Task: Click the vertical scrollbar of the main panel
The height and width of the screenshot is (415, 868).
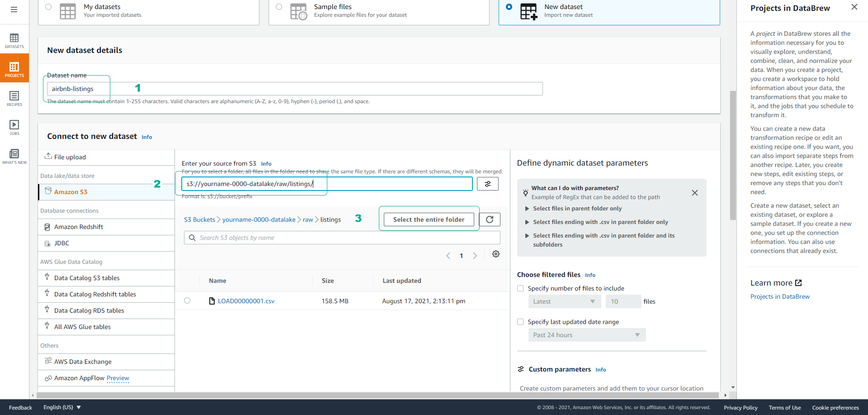Action: (x=733, y=155)
